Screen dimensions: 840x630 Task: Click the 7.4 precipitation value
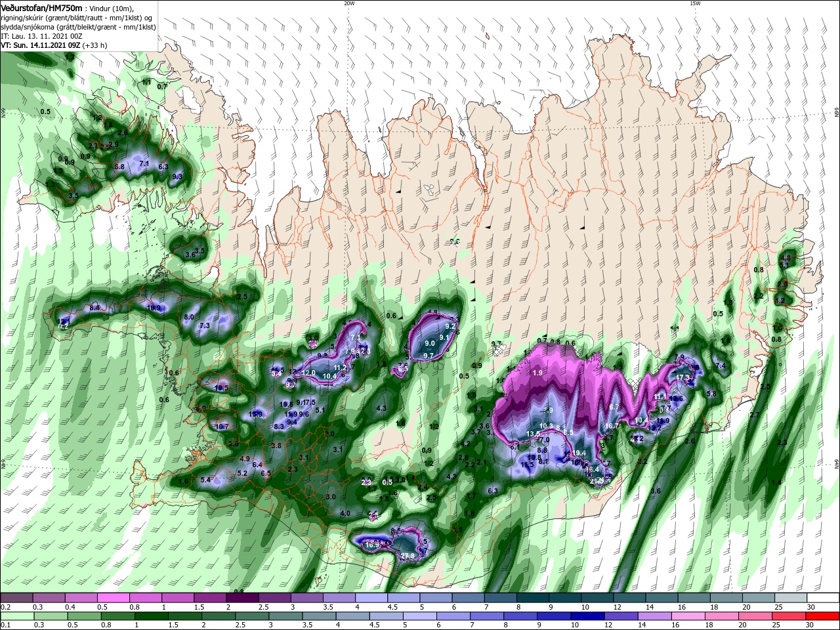pos(721,366)
